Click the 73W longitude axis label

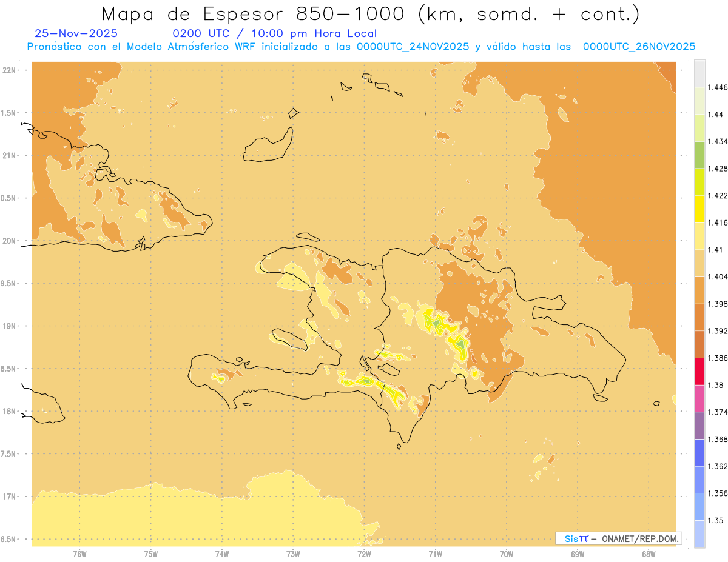(293, 554)
